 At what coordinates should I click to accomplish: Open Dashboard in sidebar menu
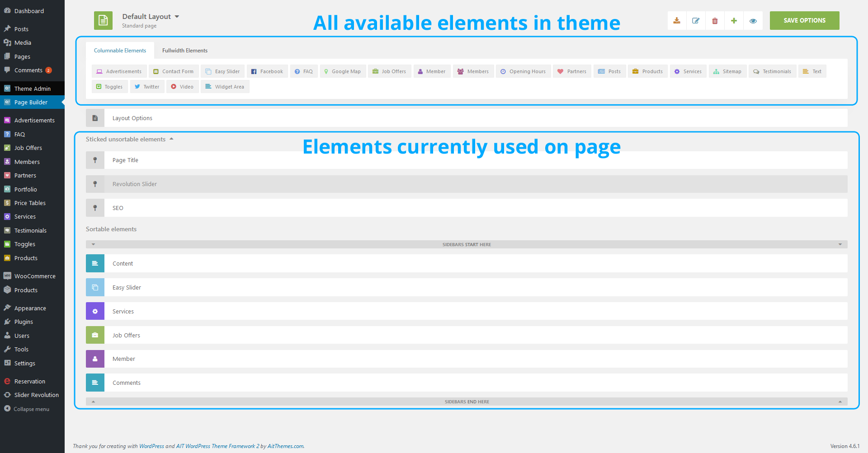[x=32, y=11]
